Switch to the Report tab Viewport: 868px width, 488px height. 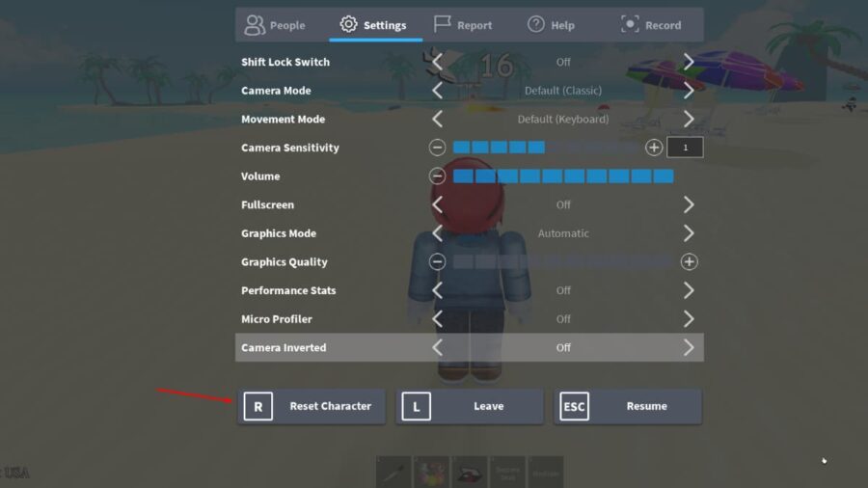pos(470,25)
